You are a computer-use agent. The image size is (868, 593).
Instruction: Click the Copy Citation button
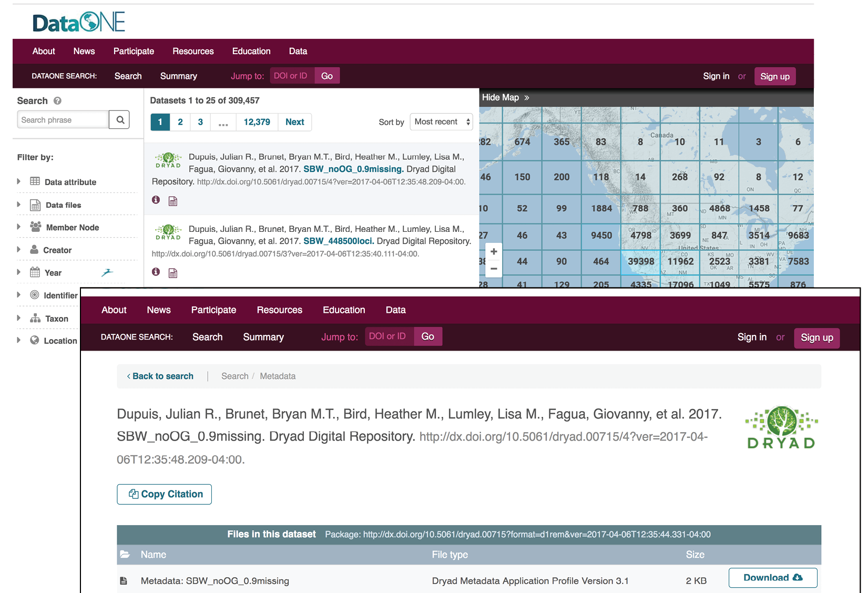pyautogui.click(x=164, y=494)
